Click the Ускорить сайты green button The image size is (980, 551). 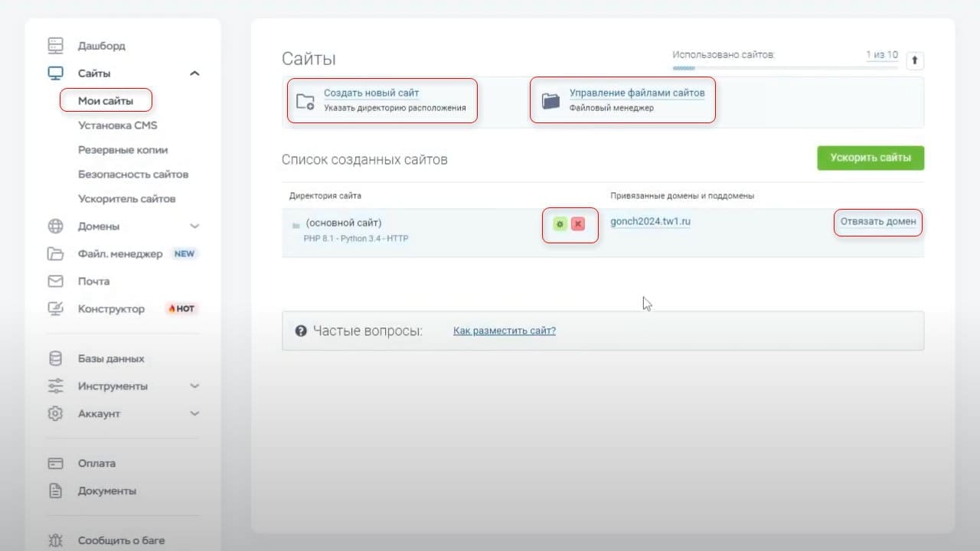[871, 158]
